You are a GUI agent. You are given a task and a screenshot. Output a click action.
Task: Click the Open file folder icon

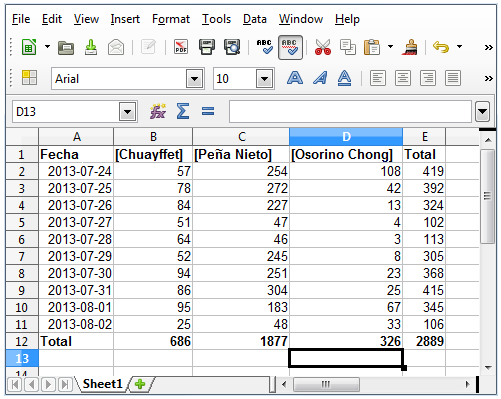pyautogui.click(x=66, y=47)
